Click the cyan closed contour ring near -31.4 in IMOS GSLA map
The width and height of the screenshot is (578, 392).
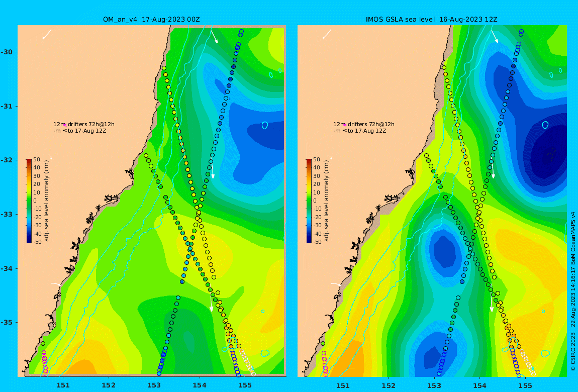(x=545, y=125)
